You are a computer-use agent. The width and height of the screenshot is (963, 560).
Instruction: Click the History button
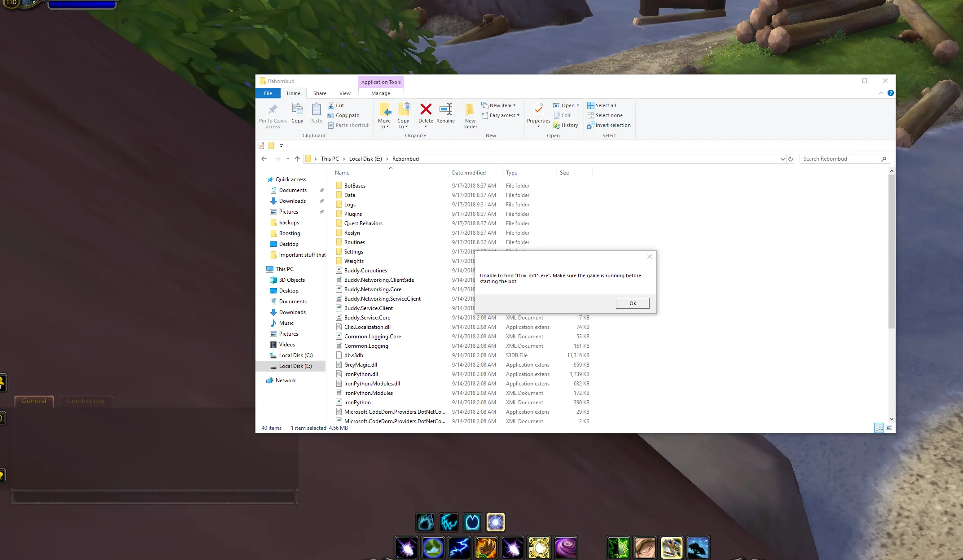click(x=566, y=125)
